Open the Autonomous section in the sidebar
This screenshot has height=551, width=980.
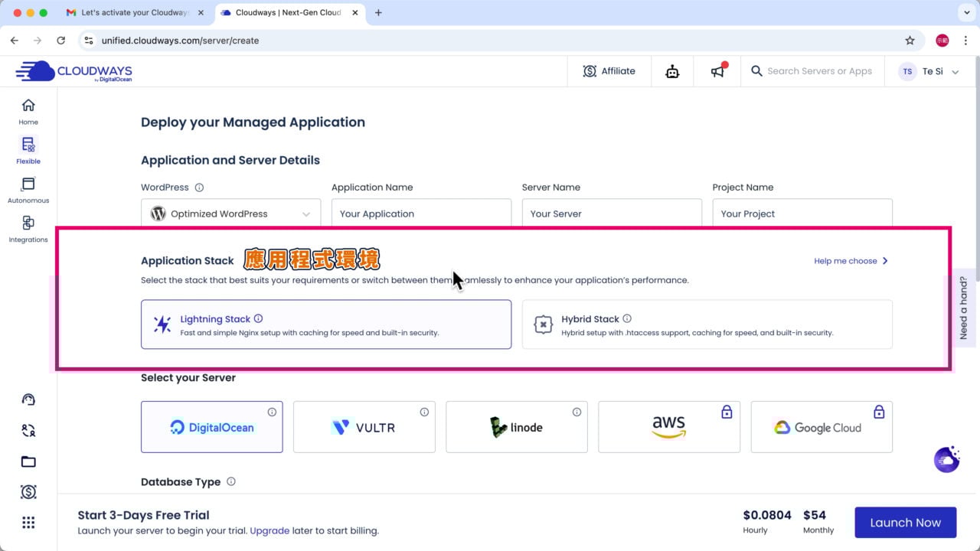pyautogui.click(x=28, y=190)
